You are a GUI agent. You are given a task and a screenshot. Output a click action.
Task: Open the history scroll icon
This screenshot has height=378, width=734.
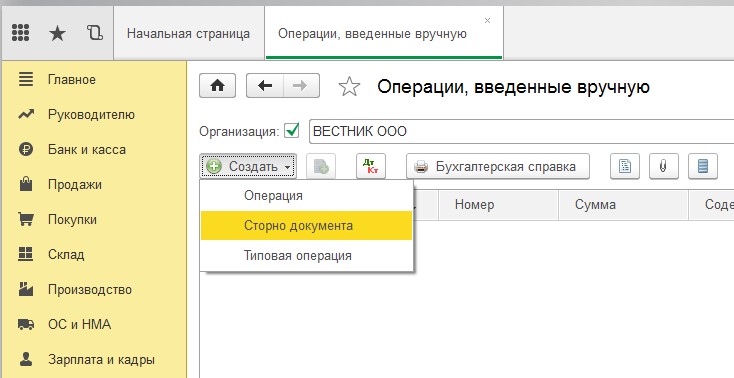(x=95, y=33)
